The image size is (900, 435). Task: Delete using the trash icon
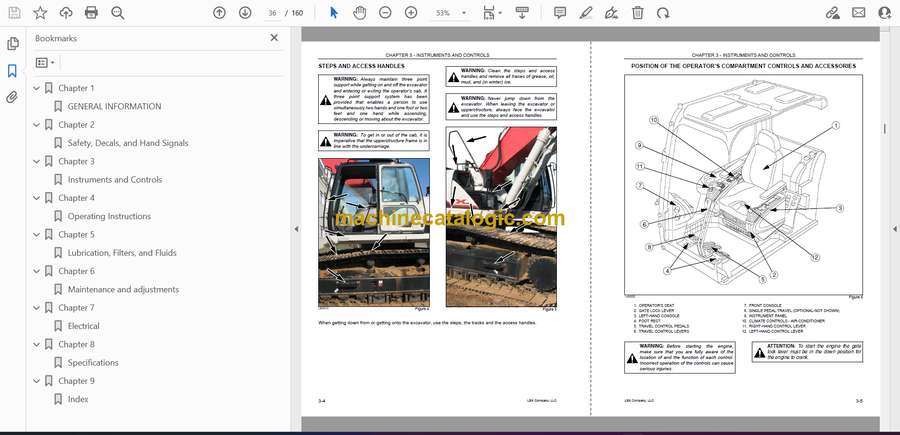(638, 13)
